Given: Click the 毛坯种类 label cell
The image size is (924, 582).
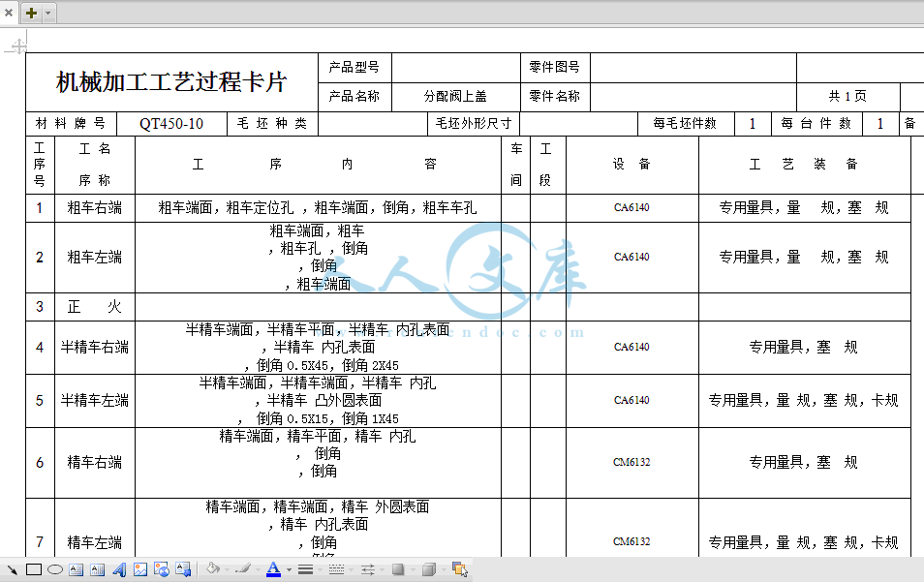Looking at the screenshot, I should 272,124.
